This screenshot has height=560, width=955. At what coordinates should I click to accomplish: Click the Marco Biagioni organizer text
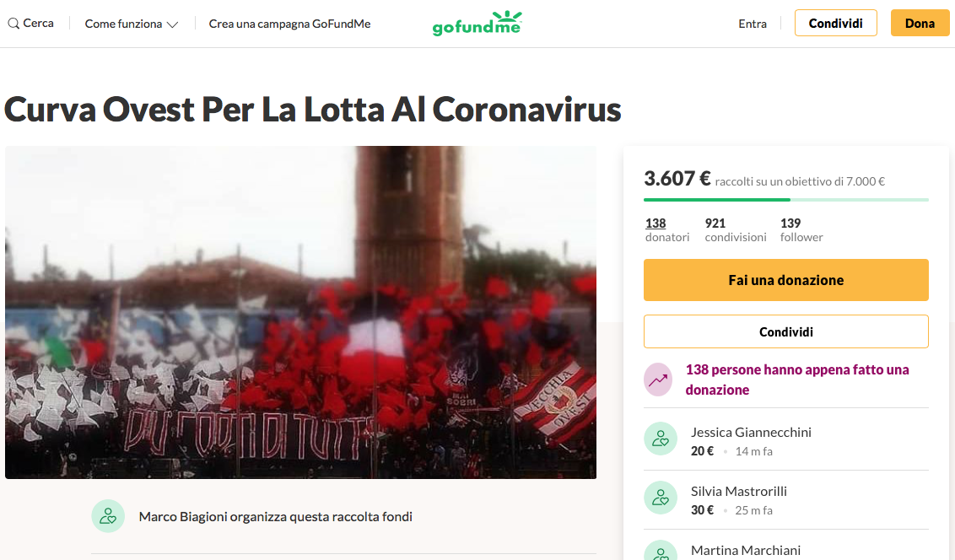click(x=275, y=517)
